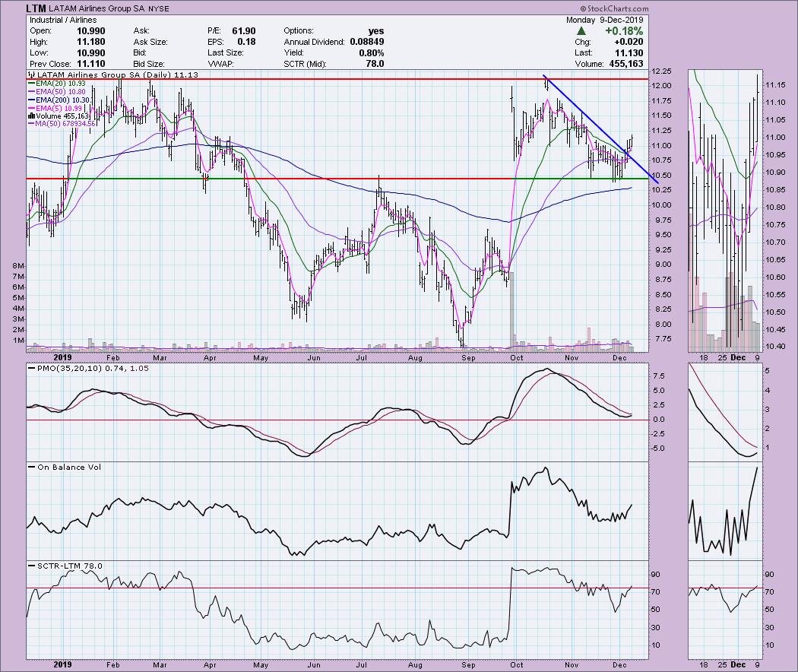This screenshot has height=672, width=798.
Task: Click the 12.00 price axis label
Action: (662, 86)
